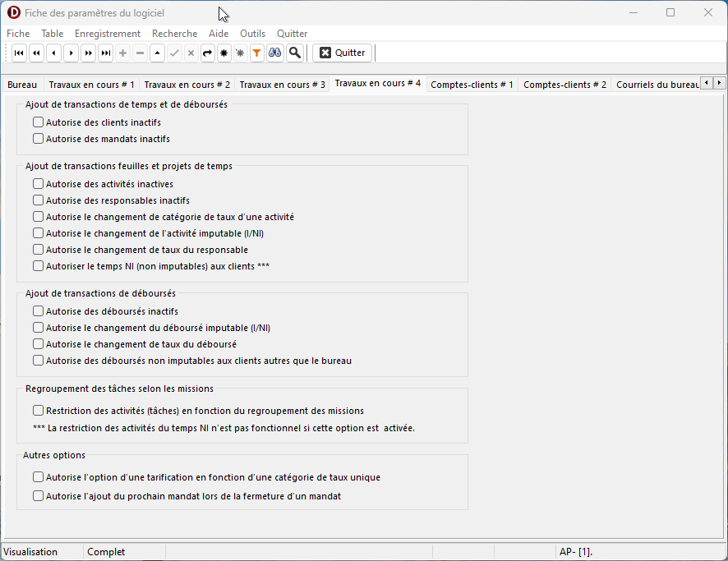Screen dimensions: 728x561
Task: Jump back several records with double-left arrow
Action: click(x=37, y=53)
